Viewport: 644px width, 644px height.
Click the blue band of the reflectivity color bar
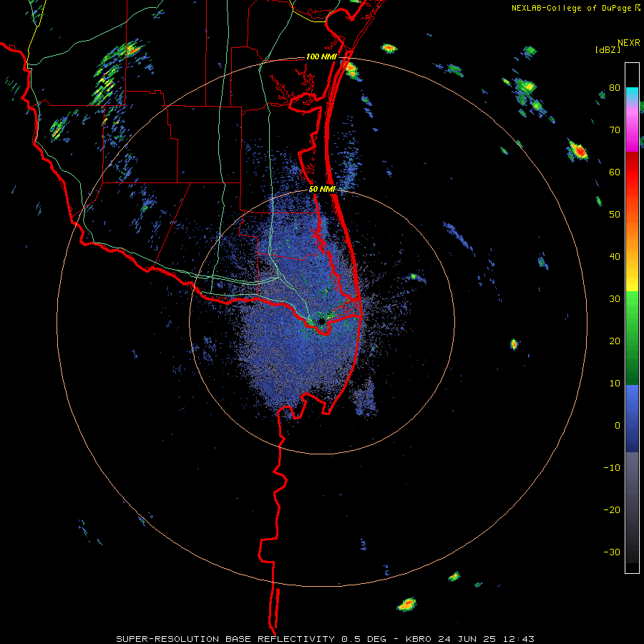point(632,418)
